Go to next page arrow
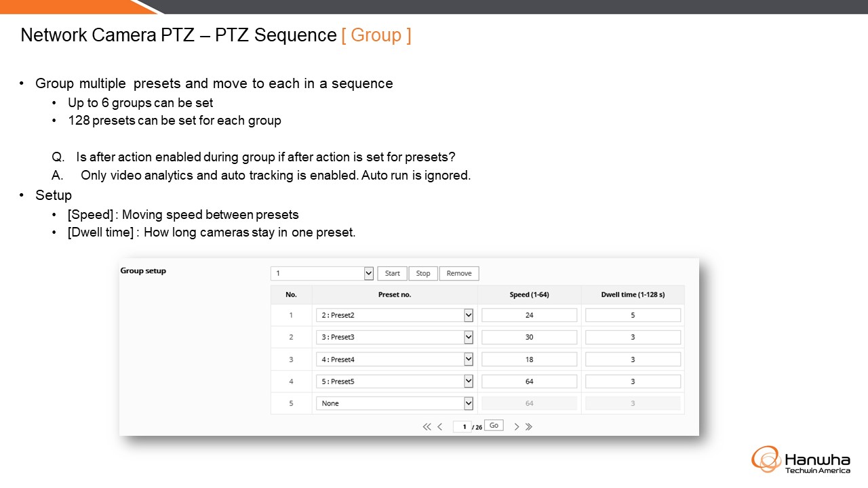868x488 pixels. point(517,426)
